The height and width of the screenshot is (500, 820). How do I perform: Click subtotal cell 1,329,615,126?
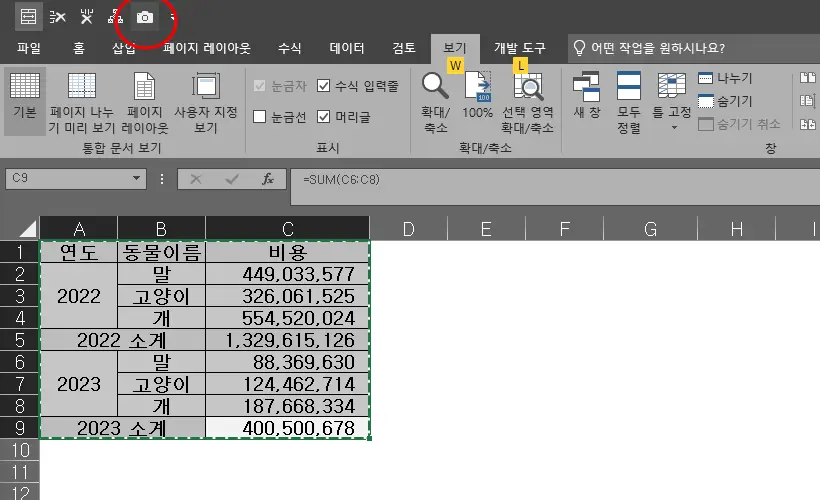pos(288,340)
